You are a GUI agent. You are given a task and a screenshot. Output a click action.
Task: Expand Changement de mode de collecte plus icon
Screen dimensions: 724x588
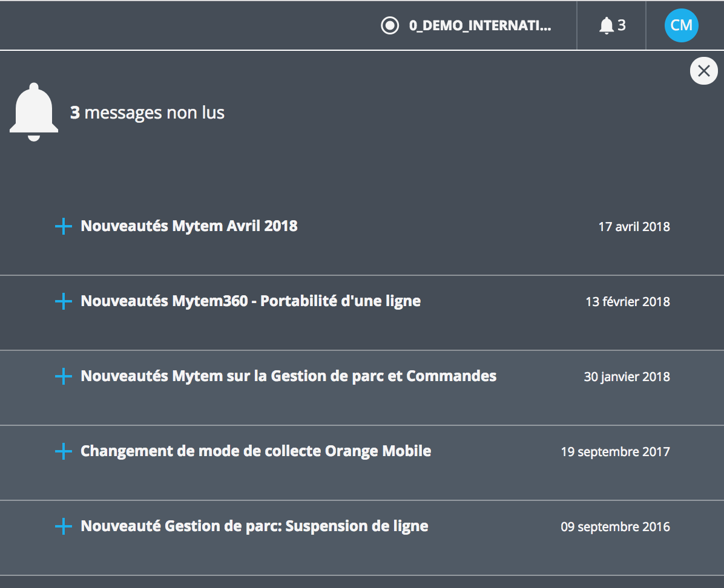click(63, 451)
